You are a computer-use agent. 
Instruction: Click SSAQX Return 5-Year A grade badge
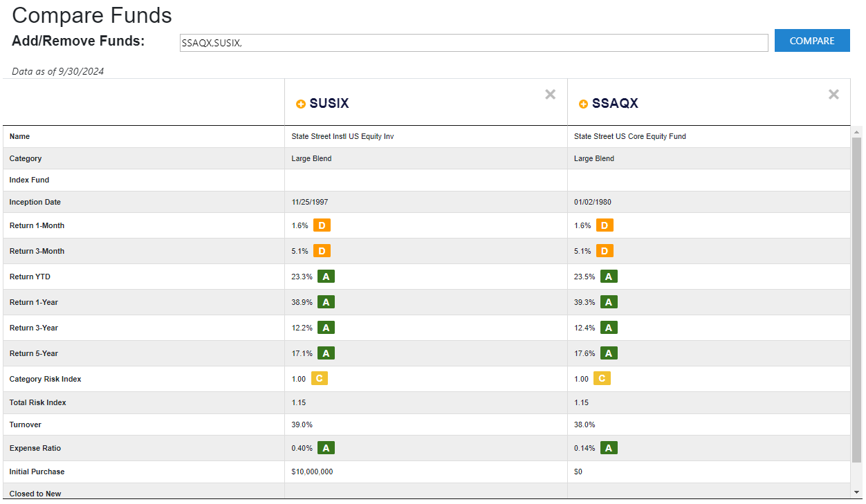609,353
